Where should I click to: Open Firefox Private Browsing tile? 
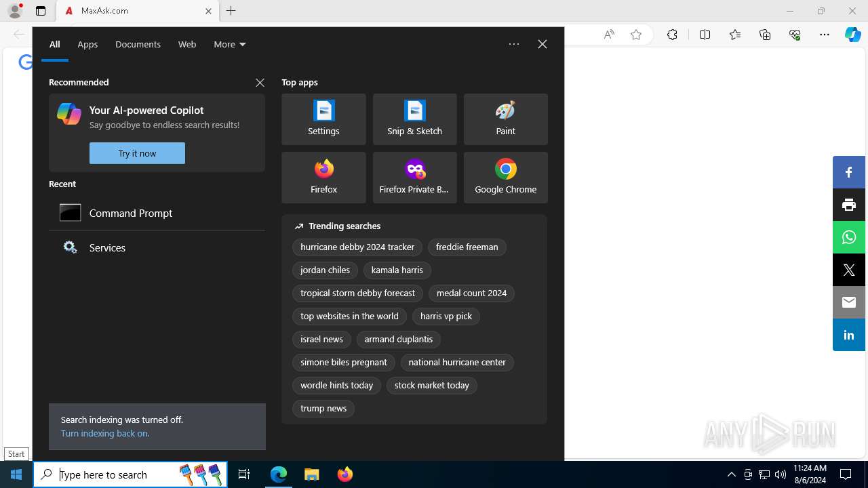click(x=414, y=178)
